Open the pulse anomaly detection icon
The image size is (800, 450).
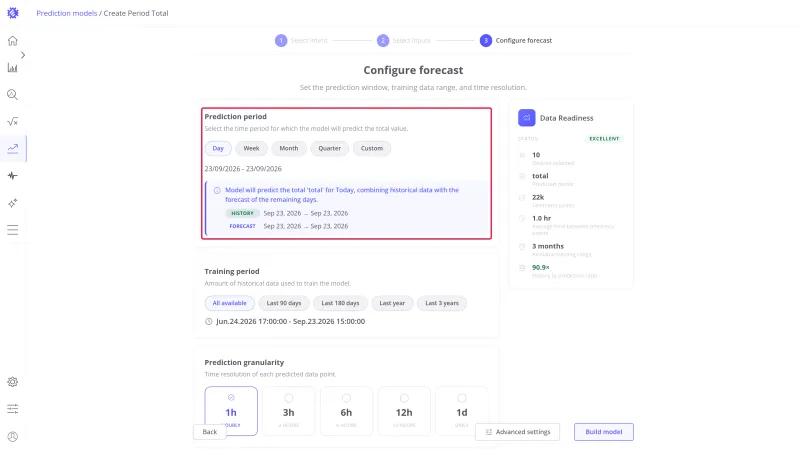coord(13,176)
